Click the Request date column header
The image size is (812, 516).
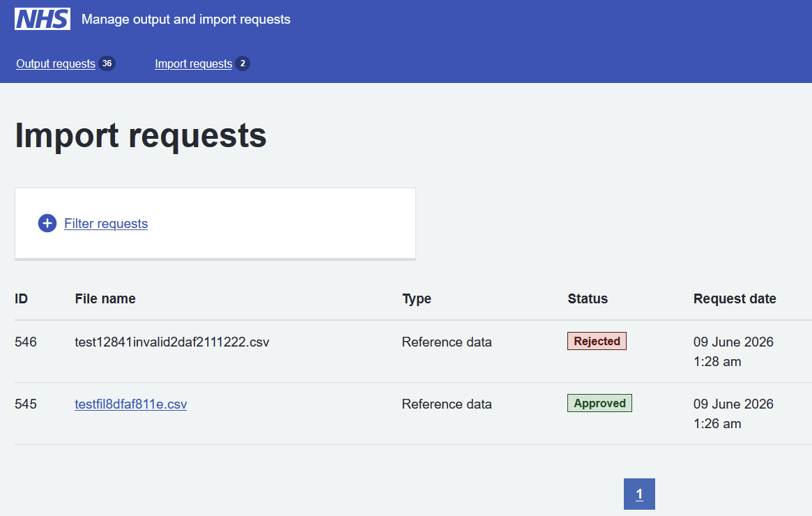pos(735,299)
